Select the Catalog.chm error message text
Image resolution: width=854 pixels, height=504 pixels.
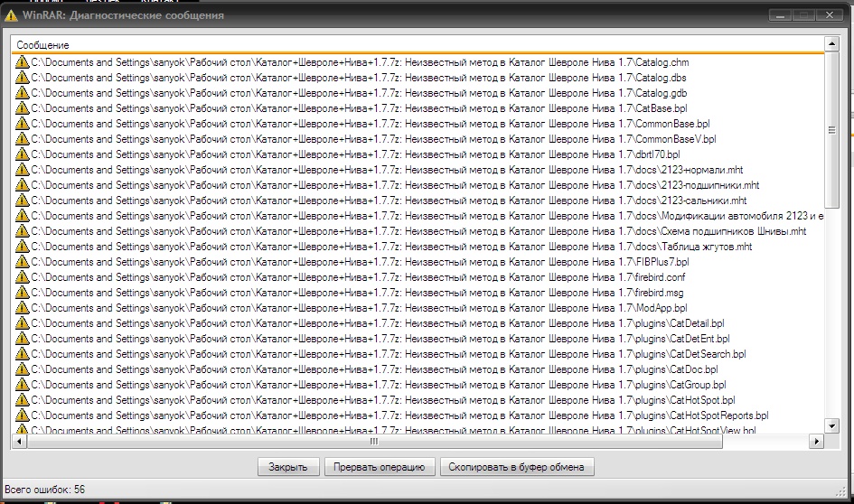360,62
